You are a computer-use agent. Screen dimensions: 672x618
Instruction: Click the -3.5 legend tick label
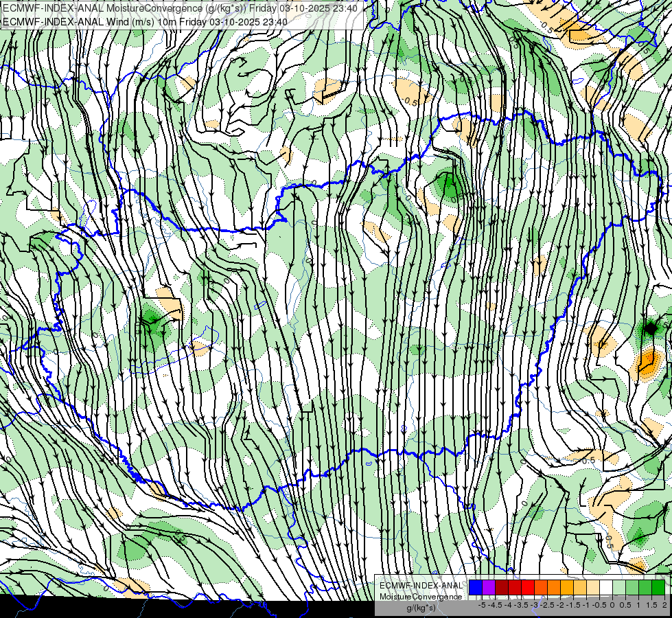pyautogui.click(x=521, y=605)
